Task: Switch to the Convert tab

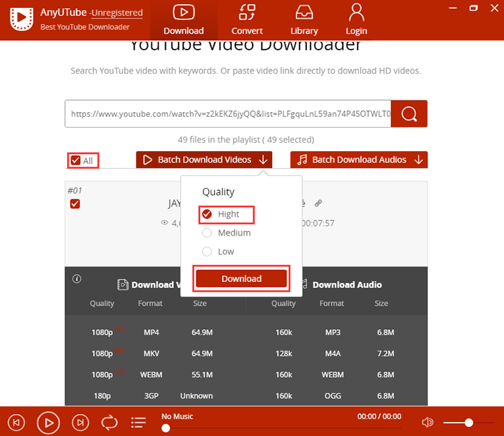Action: click(x=247, y=19)
